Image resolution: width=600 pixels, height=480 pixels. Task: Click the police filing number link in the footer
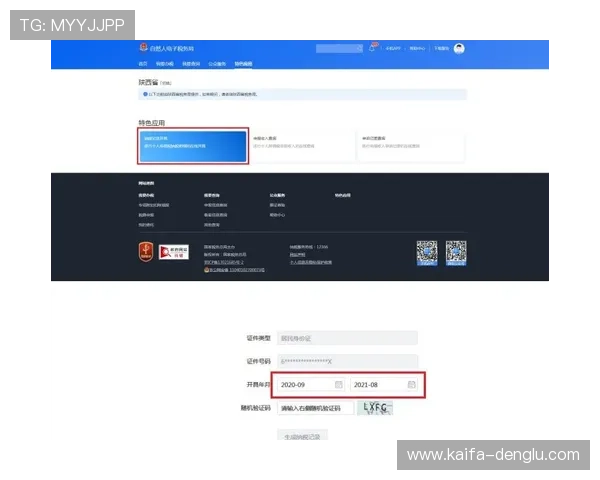[236, 270]
